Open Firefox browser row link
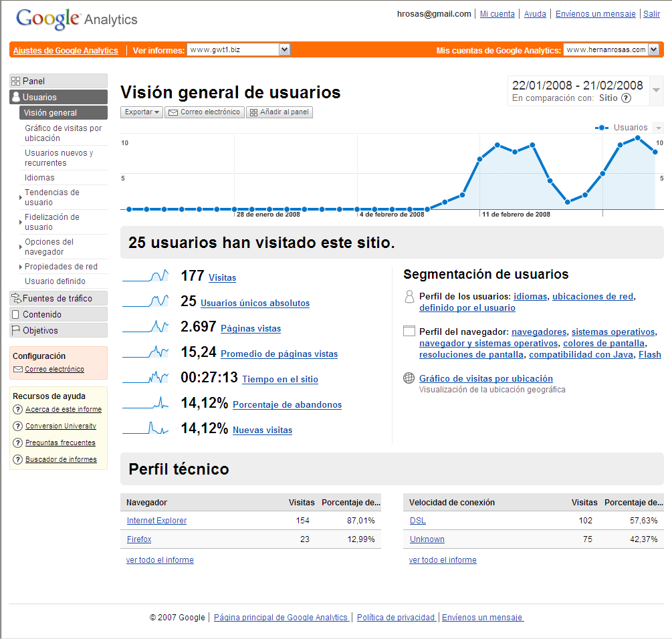The width and height of the screenshot is (672, 639). tap(139, 539)
